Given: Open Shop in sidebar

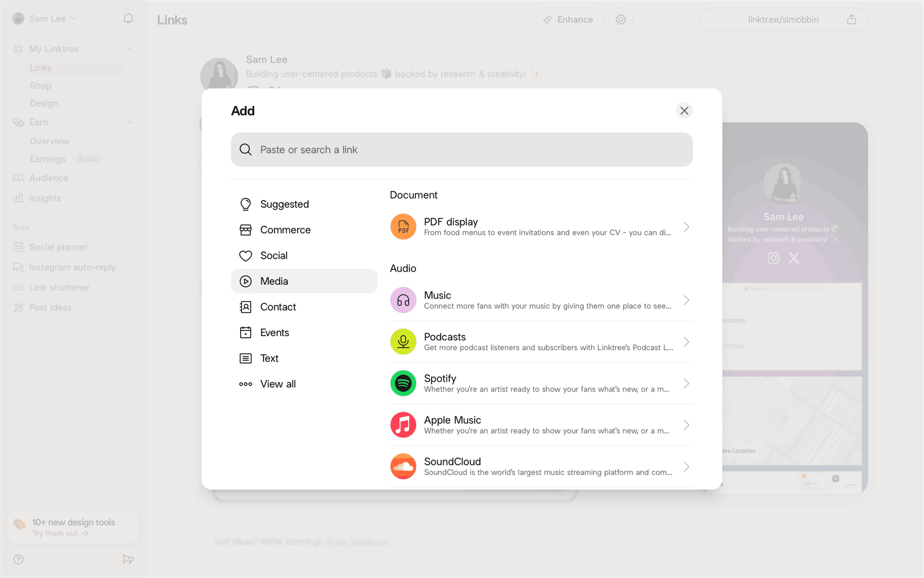Looking at the screenshot, I should [40, 86].
